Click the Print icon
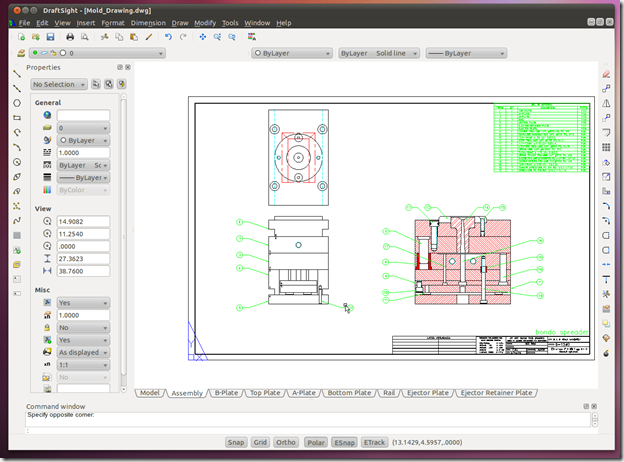 (x=70, y=37)
